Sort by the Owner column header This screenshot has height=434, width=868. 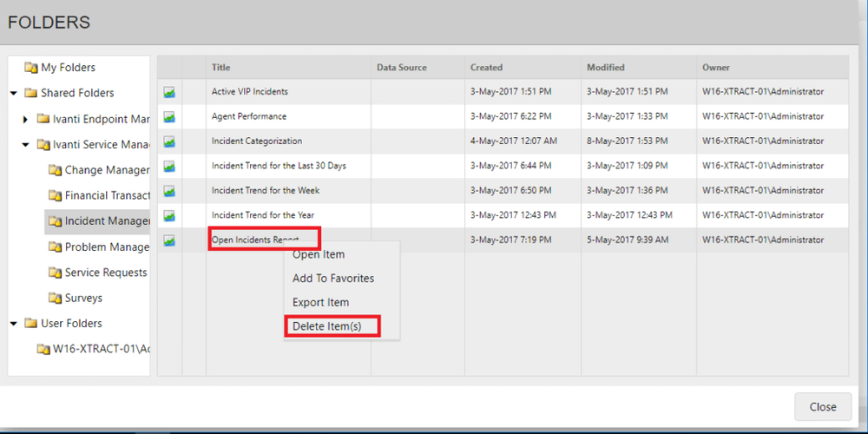click(x=773, y=68)
